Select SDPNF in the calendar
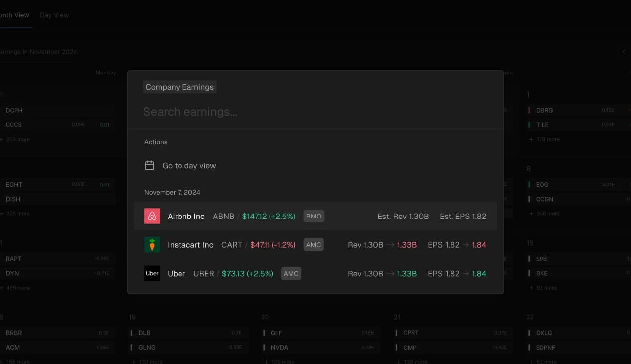The width and height of the screenshot is (631, 364). (578, 347)
